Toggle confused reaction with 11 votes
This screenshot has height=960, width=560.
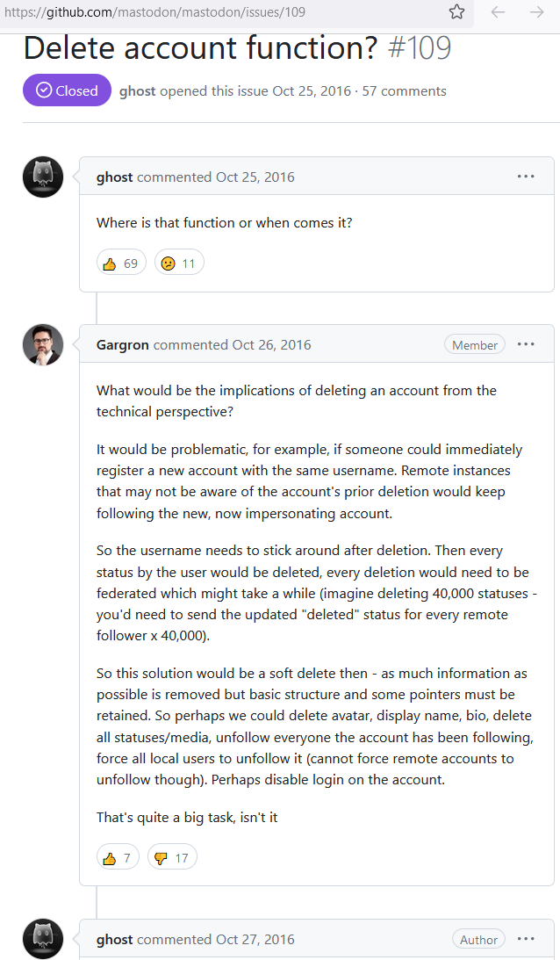[179, 263]
